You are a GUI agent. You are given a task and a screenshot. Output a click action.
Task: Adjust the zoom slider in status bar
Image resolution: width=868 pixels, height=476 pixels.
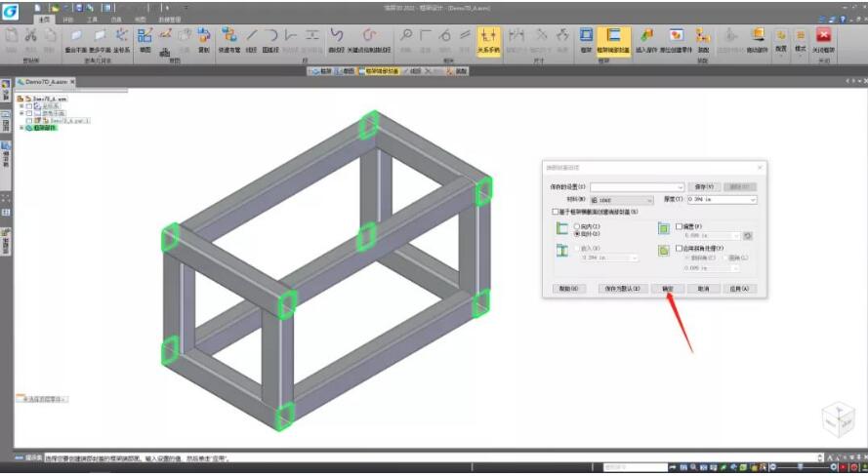point(803,467)
